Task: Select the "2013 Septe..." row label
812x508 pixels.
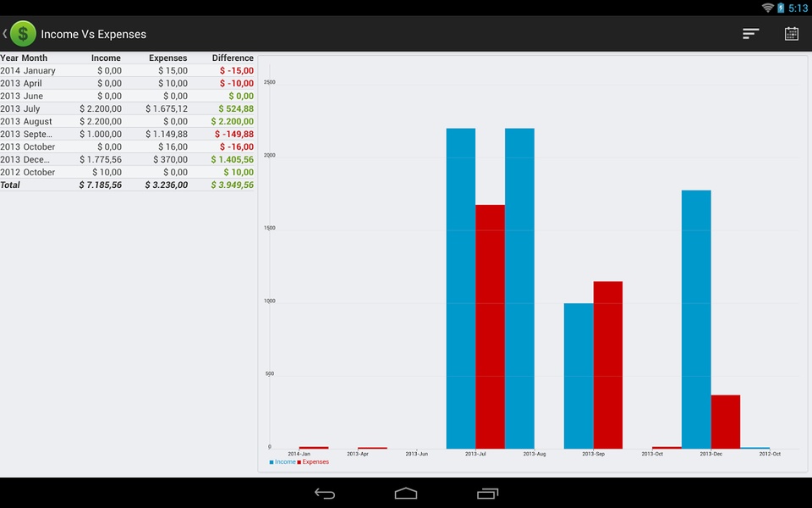Action: pos(26,135)
